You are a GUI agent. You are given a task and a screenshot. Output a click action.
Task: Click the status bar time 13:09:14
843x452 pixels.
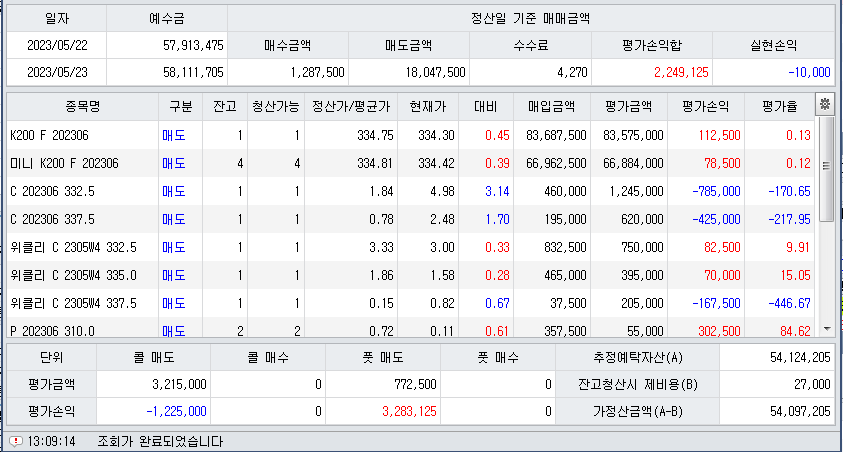(x=51, y=441)
